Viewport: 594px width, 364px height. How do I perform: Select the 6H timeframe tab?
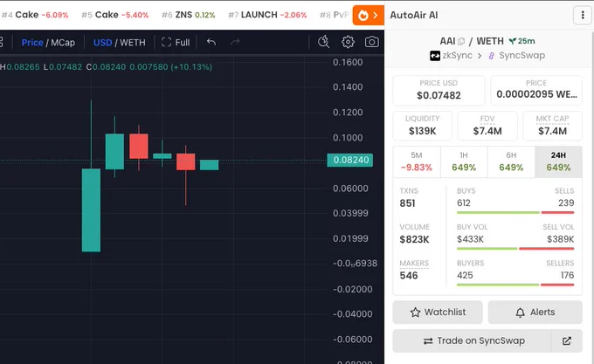(511, 161)
